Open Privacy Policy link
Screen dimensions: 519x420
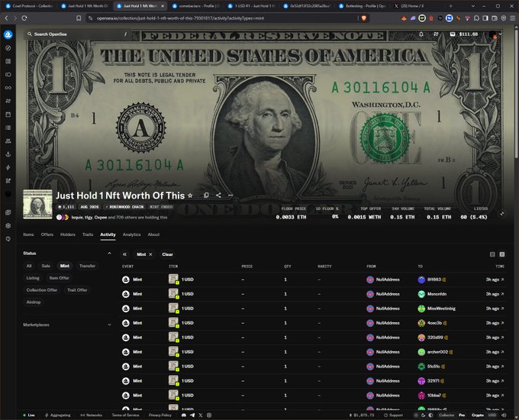(160, 415)
